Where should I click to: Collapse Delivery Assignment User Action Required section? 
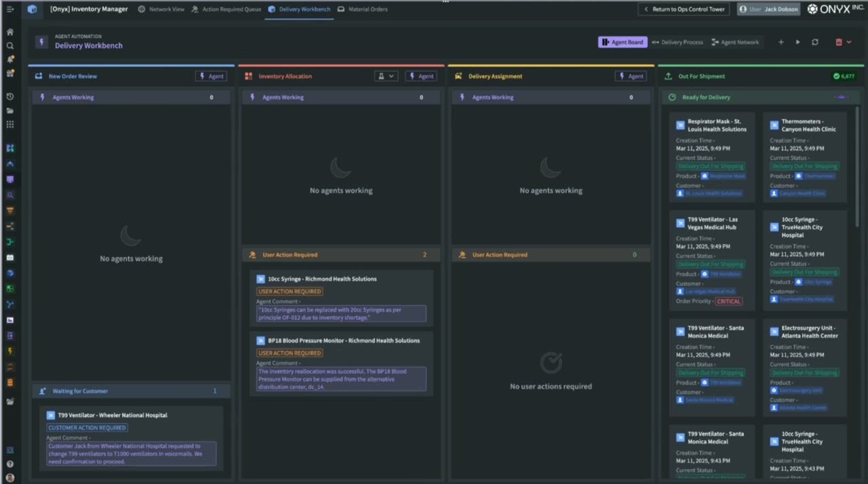tap(551, 255)
